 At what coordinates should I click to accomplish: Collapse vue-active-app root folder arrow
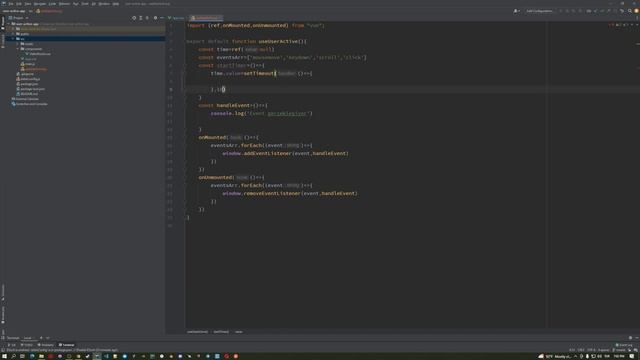(x=9, y=24)
